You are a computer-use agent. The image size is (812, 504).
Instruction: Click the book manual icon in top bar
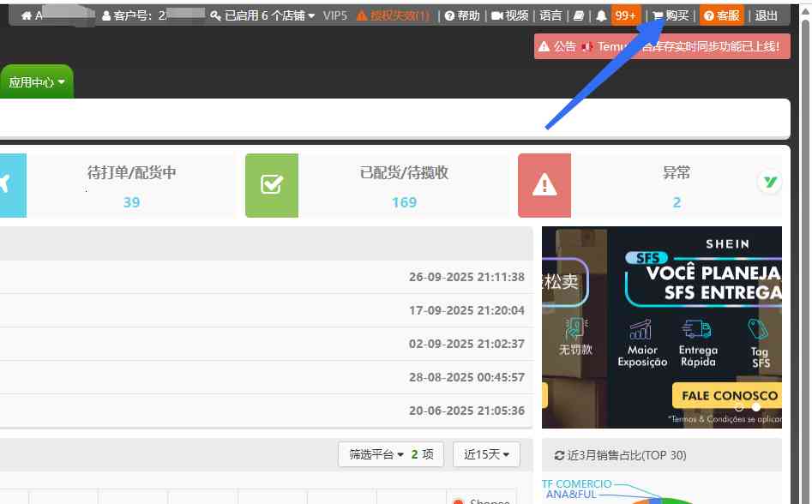(x=579, y=15)
